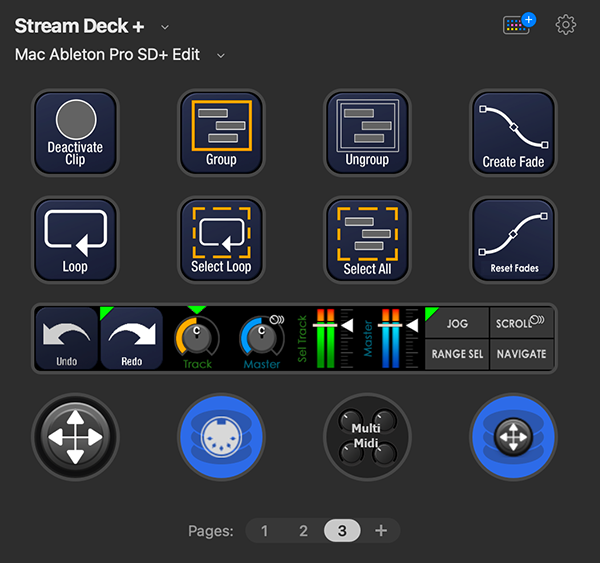The width and height of the screenshot is (600, 563).
Task: Open the Stream Deck store keyboard icon
Action: tap(519, 24)
